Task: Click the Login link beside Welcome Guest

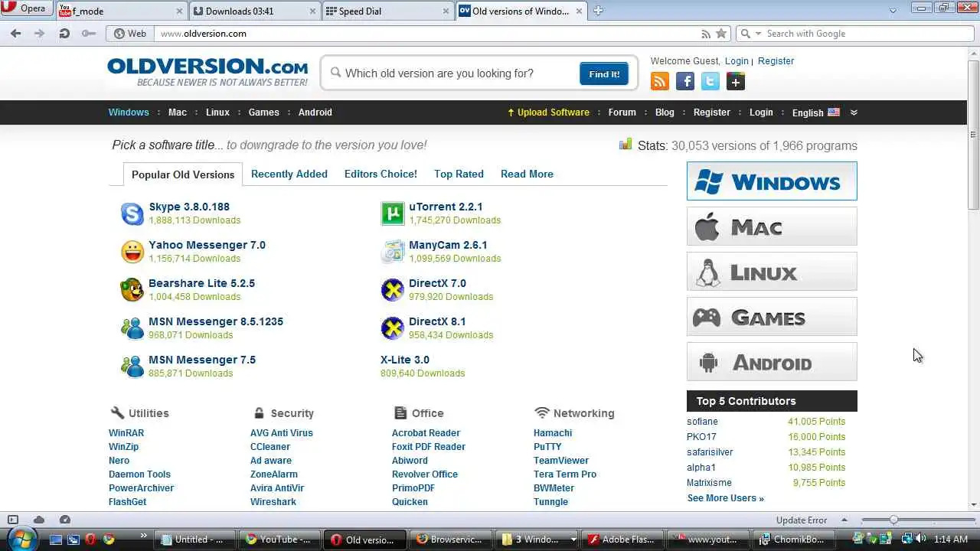Action: [x=737, y=61]
